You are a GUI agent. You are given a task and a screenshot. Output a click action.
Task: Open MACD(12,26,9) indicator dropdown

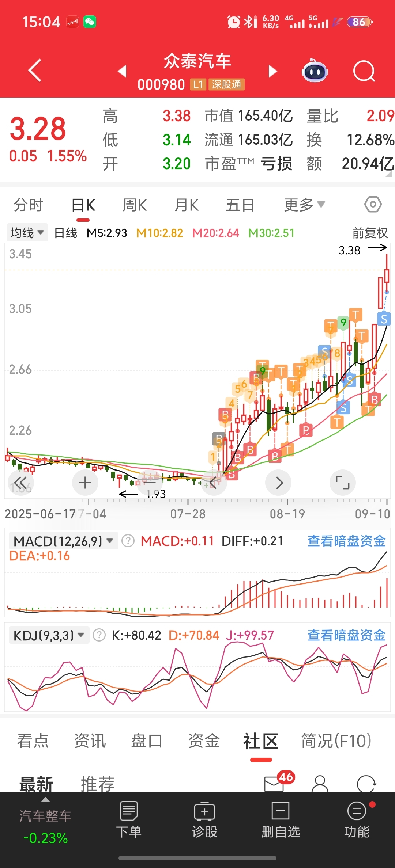63,541
